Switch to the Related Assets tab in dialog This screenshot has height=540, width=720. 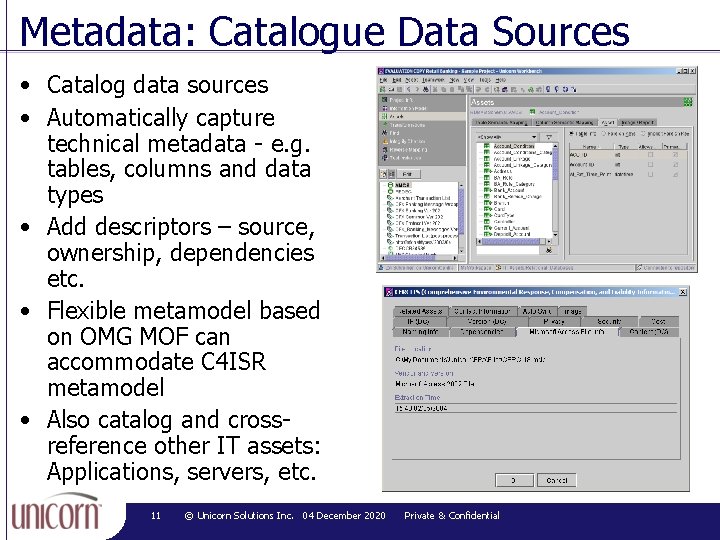420,311
